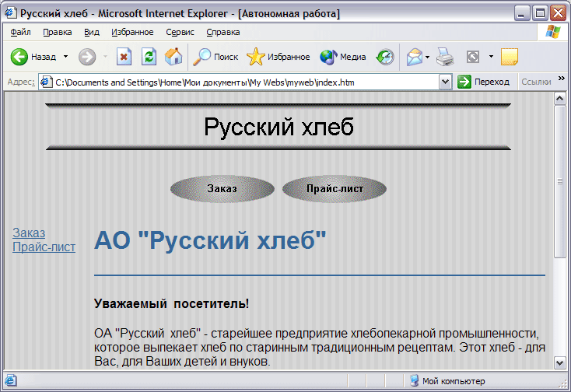
Task: Open the Избранное favorites star toolbar button
Action: [278, 57]
